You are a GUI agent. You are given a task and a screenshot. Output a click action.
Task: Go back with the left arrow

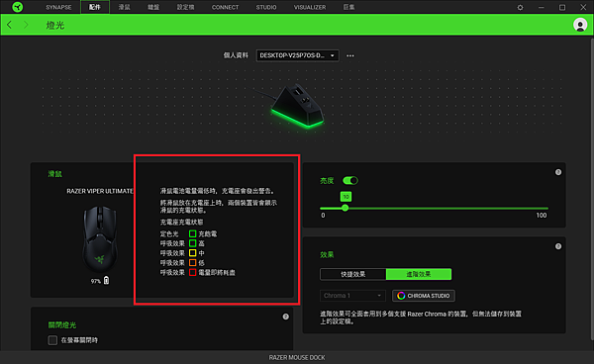pyautogui.click(x=10, y=25)
